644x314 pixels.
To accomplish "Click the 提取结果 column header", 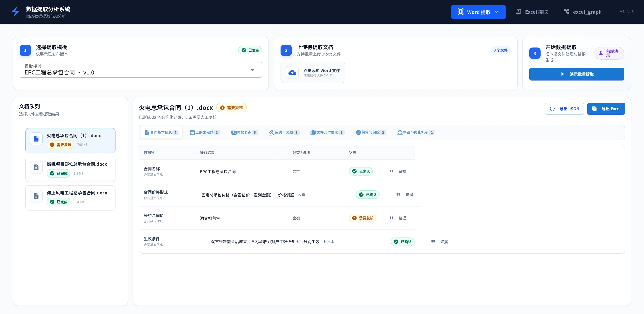I will pos(207,153).
